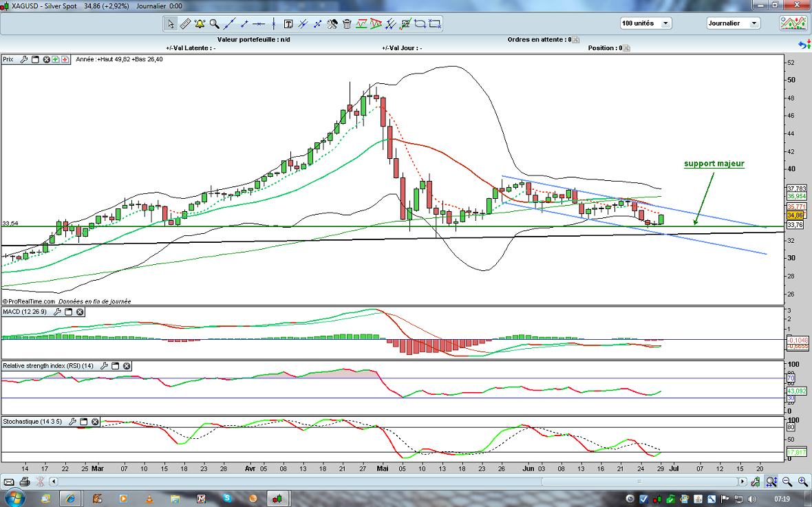Activate the magnifying glass zoom tool

point(214,24)
